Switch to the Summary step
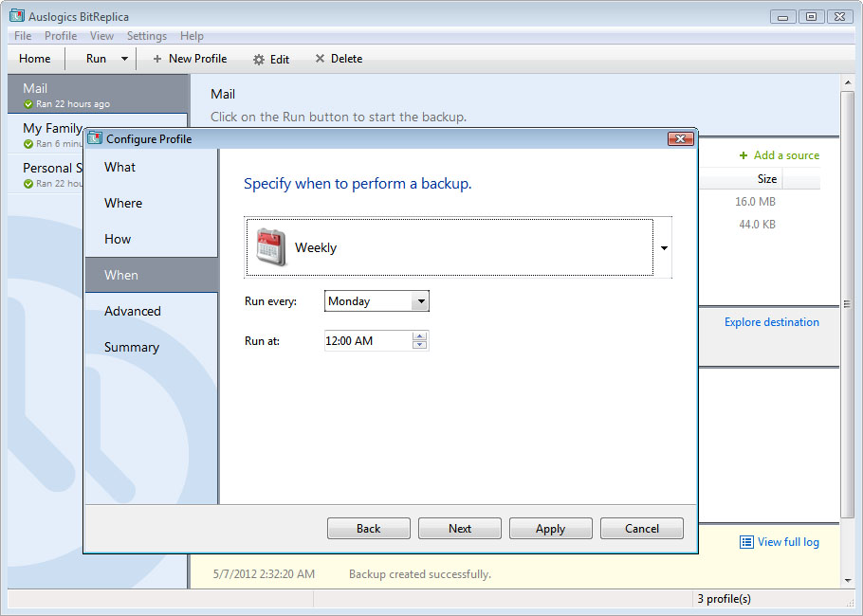 click(131, 347)
